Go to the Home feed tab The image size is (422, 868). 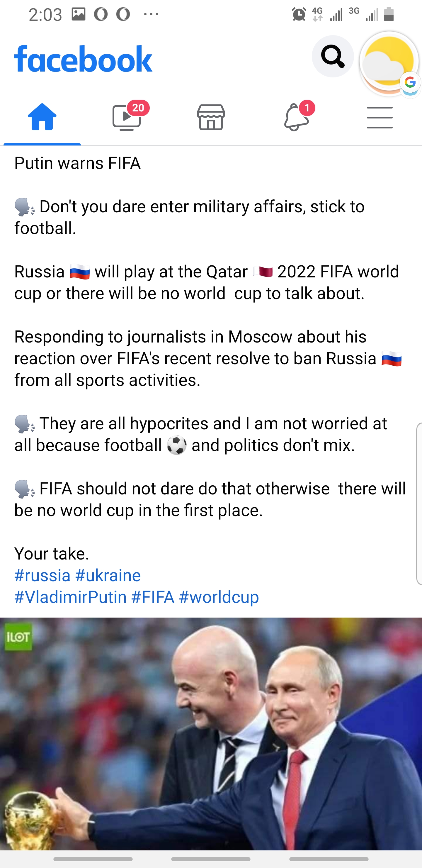[x=42, y=117]
